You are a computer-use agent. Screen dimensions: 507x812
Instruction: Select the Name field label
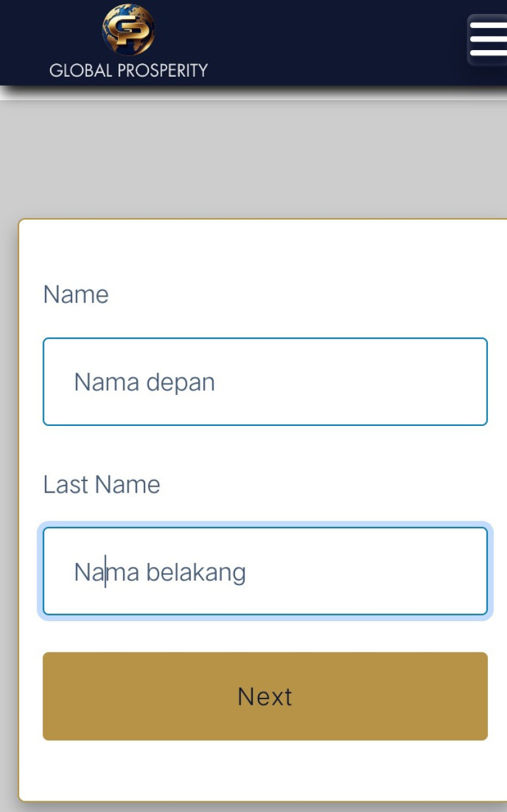click(76, 295)
